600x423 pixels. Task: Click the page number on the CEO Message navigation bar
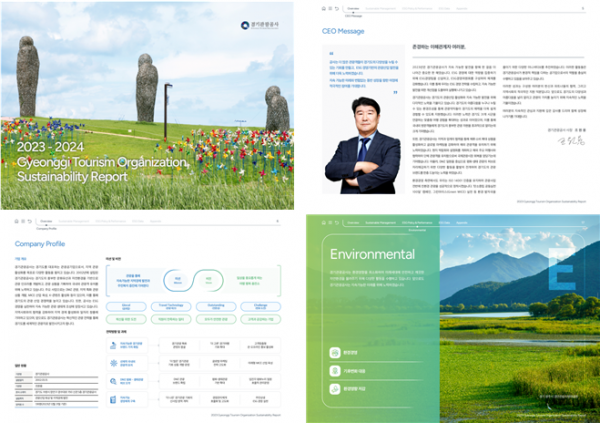click(583, 8)
